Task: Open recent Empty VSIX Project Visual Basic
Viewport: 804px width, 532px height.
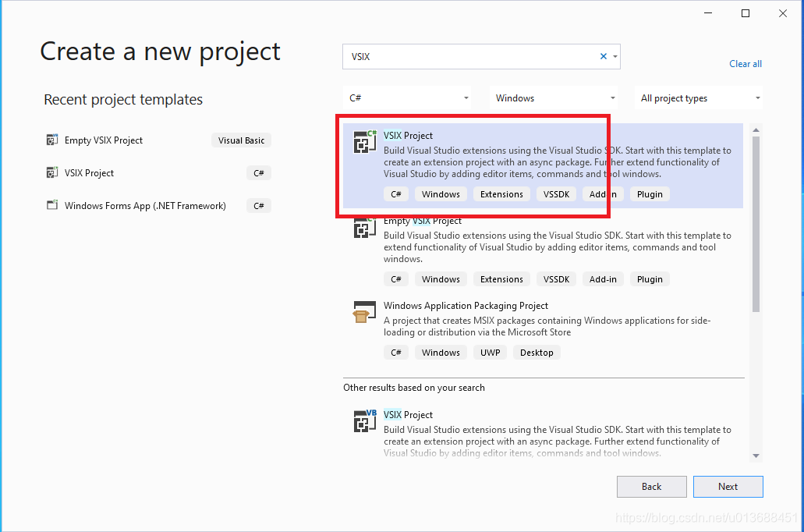Action: (158, 140)
